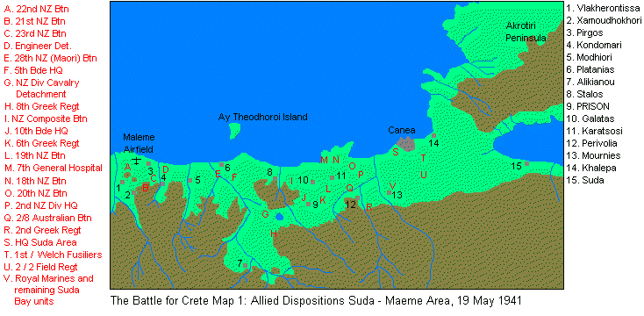This screenshot has width=644, height=316.
Task: Select place legend '3. Pirgos'
Action: pyautogui.click(x=585, y=32)
